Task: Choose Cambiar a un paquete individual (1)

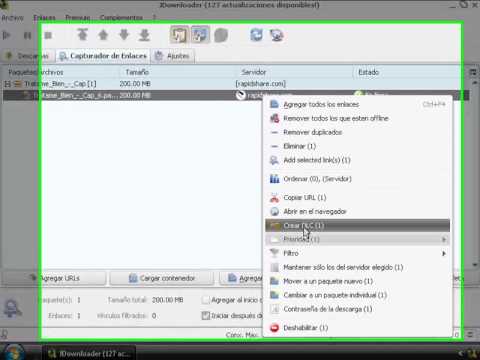Action: [x=357, y=295]
